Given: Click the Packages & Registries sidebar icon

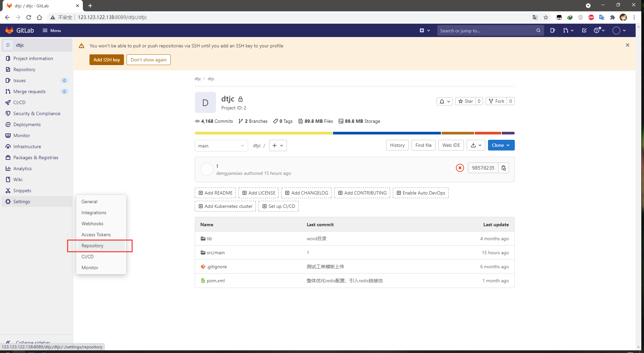Looking at the screenshot, I should pyautogui.click(x=8, y=157).
